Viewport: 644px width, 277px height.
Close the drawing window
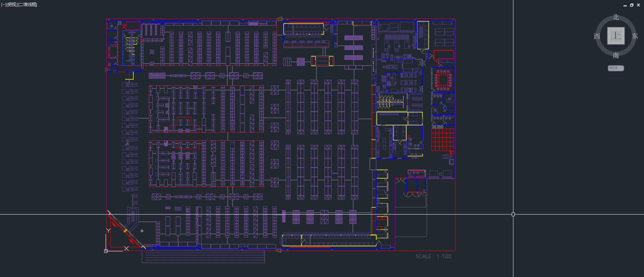[x=638, y=5]
